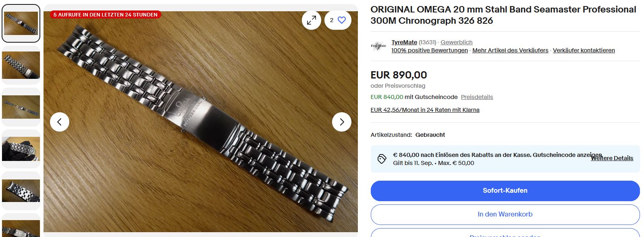644x237 pixels.
Task: Open the TyreMate seller profile link
Action: click(404, 42)
